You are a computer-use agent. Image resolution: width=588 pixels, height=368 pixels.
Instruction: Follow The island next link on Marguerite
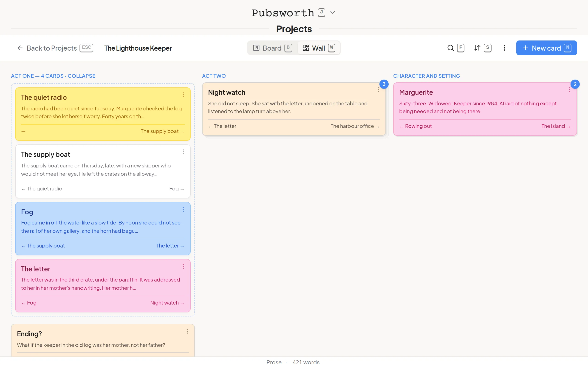point(556,126)
